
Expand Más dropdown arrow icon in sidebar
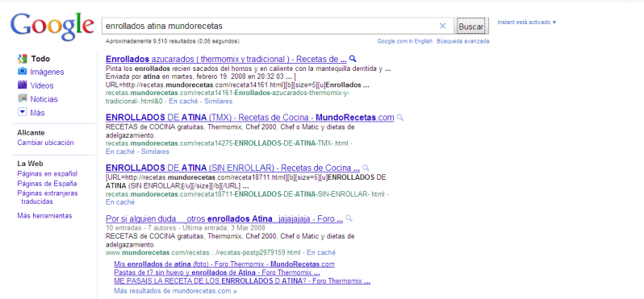pos(22,112)
